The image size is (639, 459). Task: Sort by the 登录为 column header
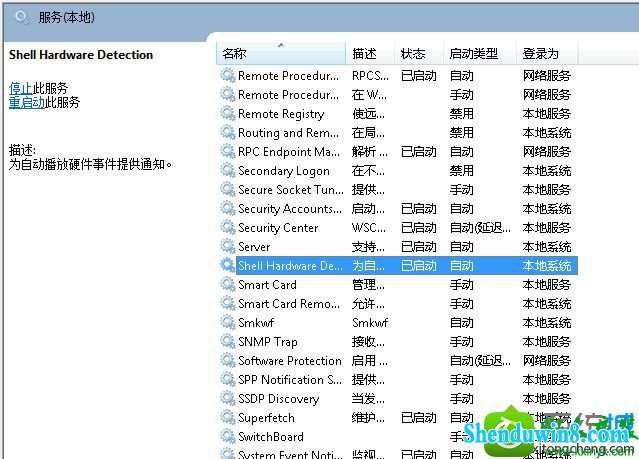547,53
